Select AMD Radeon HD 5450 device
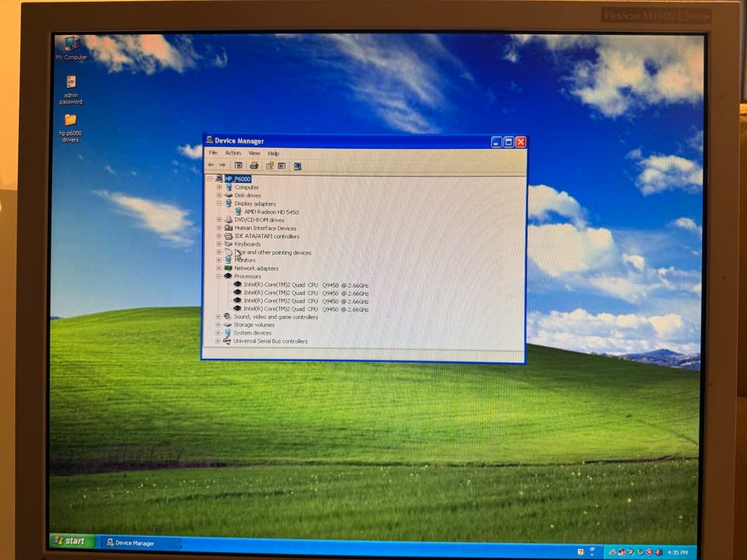The width and height of the screenshot is (747, 560). (271, 212)
